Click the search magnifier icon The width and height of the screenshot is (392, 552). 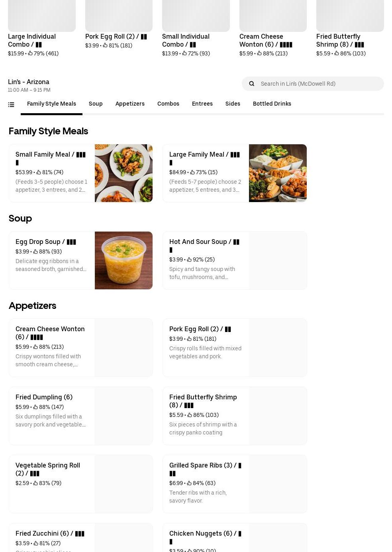pyautogui.click(x=251, y=84)
